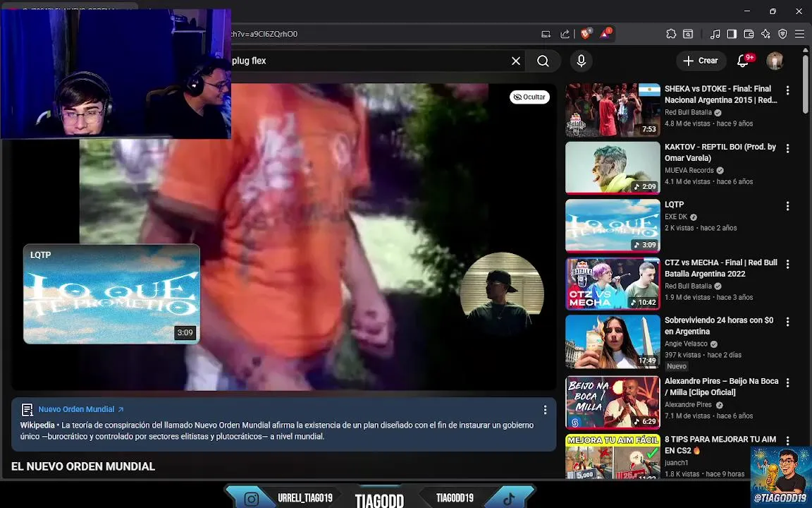The image size is (812, 508).
Task: Open SHEKA vs DTOKE video thumbnail
Action: (613, 110)
